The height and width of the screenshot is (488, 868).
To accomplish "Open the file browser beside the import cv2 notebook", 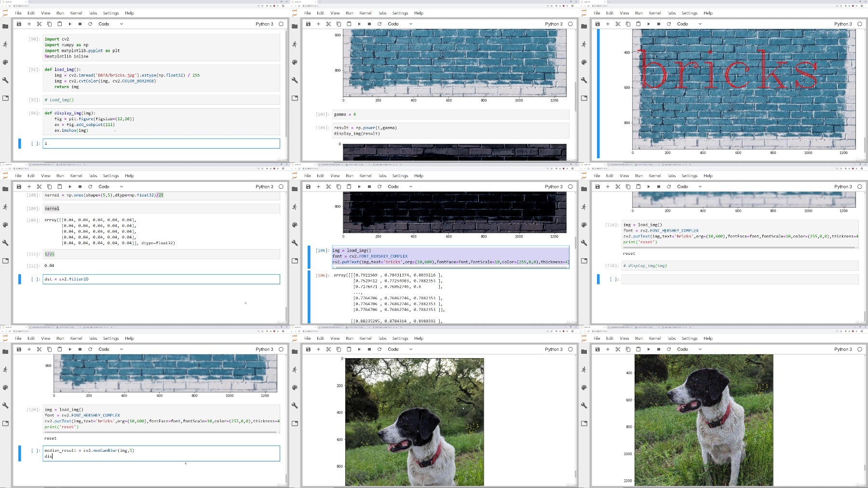I will coord(5,26).
